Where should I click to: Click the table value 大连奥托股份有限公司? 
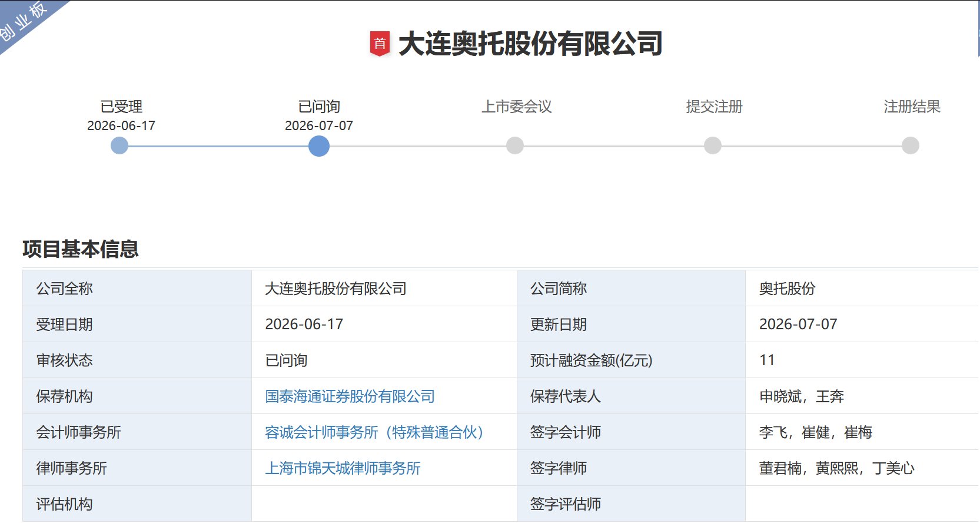coord(335,289)
